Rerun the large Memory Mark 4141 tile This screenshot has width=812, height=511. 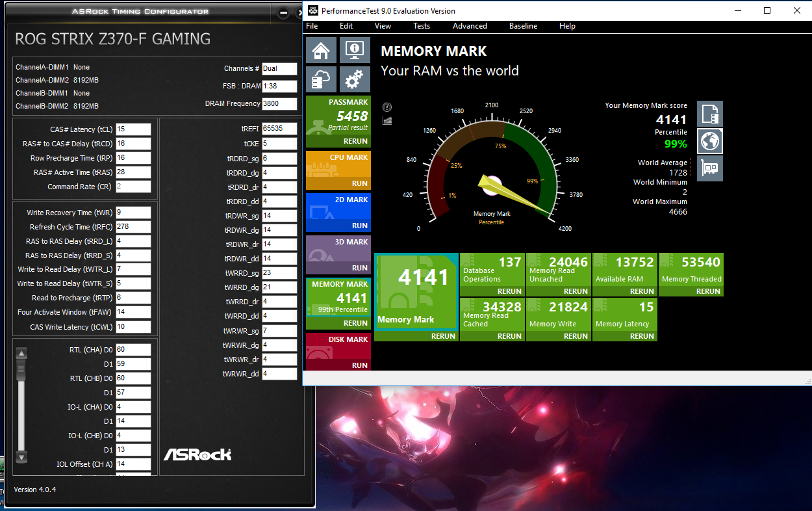pos(444,336)
